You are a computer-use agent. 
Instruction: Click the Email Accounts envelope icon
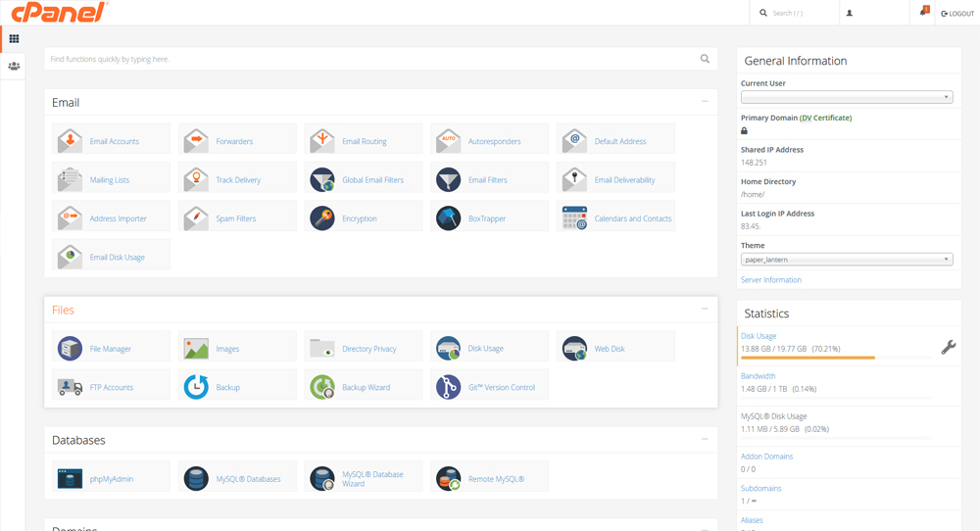71,141
